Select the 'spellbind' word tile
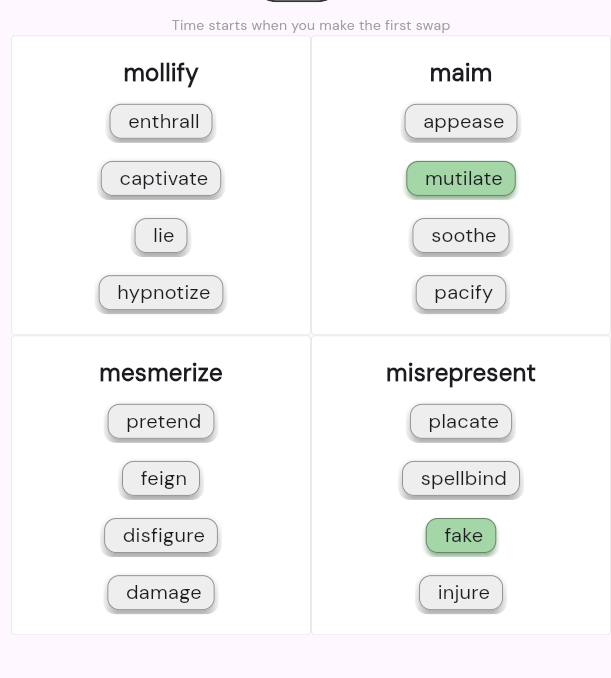Screen dimensions: 611x678 (x=461, y=479)
